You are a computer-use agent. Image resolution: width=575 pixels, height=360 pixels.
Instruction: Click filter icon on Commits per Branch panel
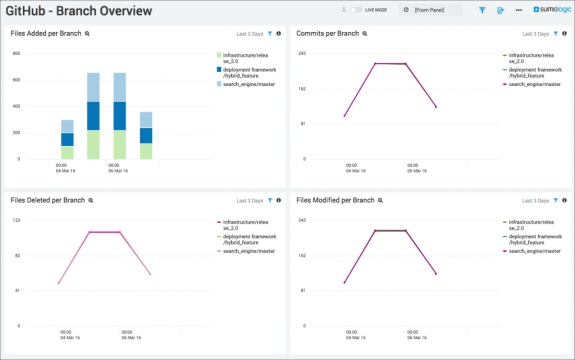[556, 34]
